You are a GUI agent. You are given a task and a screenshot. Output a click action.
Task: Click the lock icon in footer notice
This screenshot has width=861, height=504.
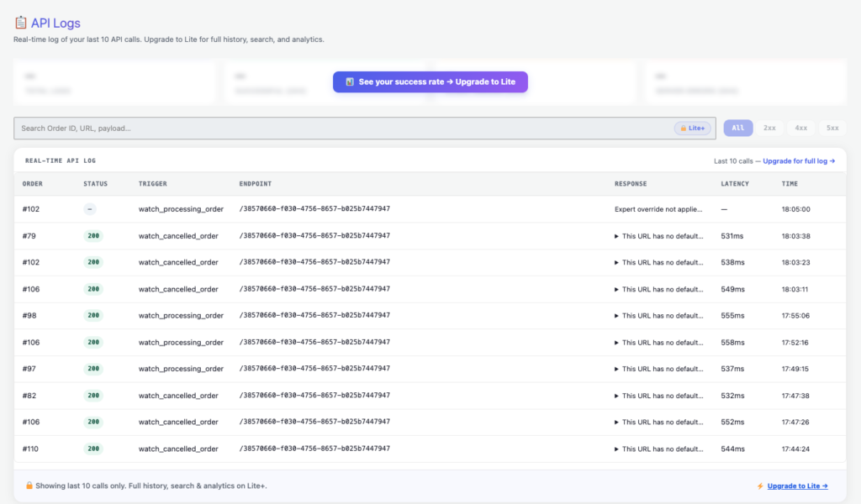pos(29,486)
